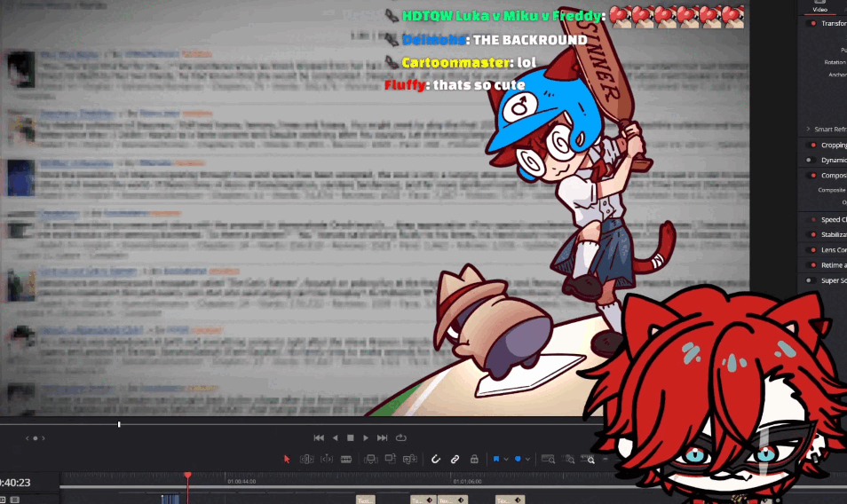Click ruler at 01:00:44:00 timecode
The image size is (847, 504).
pyautogui.click(x=241, y=481)
